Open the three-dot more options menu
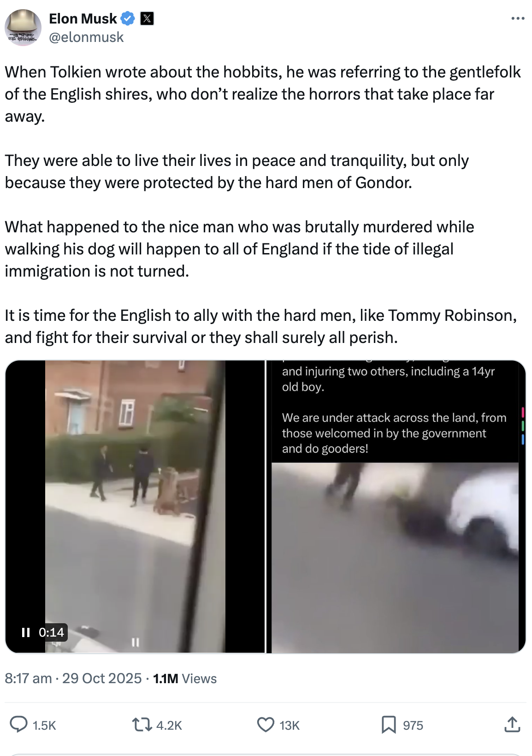Viewport: 532px width, 756px height. tap(518, 18)
